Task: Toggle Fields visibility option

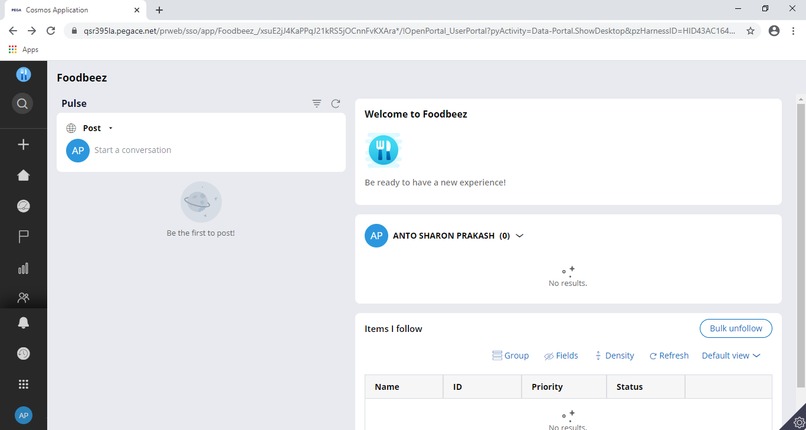Action: click(561, 356)
